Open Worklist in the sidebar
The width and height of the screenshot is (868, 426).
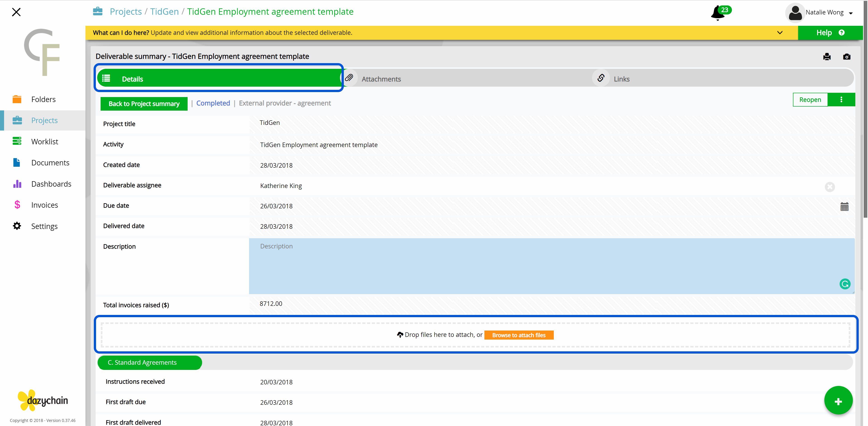[43, 142]
